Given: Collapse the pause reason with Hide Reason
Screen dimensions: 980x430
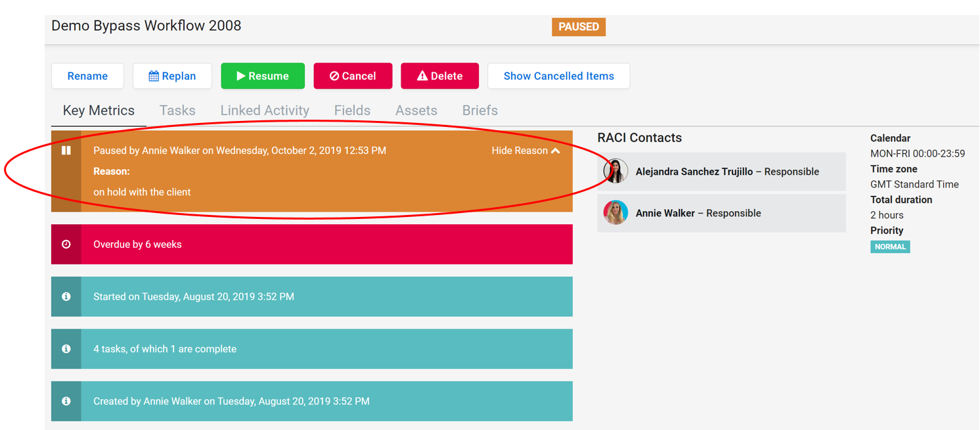Looking at the screenshot, I should click(x=525, y=151).
